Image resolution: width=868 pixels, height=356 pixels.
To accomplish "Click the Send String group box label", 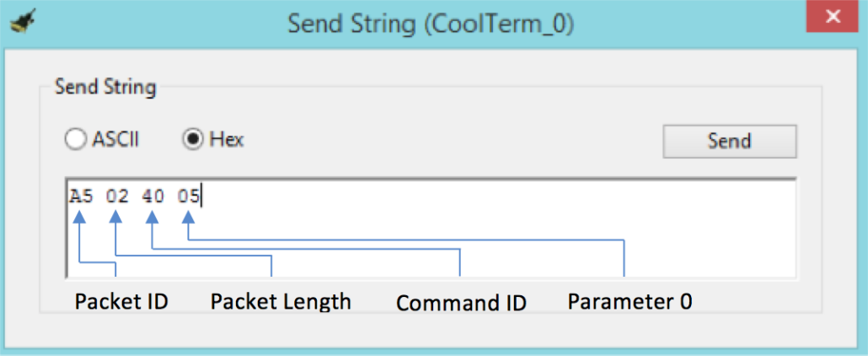I will [105, 88].
